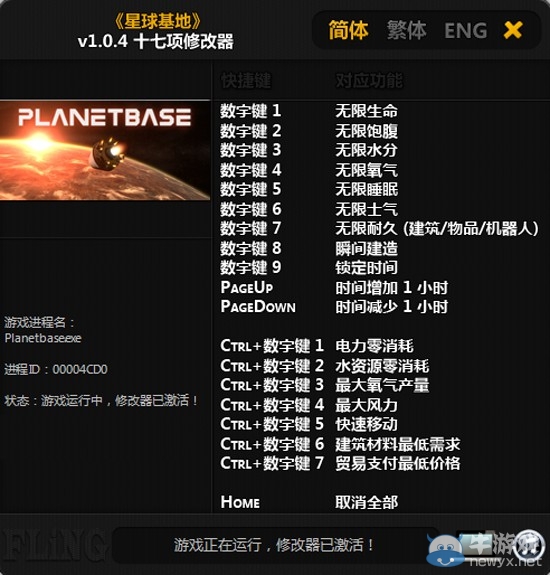The width and height of the screenshot is (550, 575).
Task: Select the 电力零消耗 function text
Action: tap(374, 346)
